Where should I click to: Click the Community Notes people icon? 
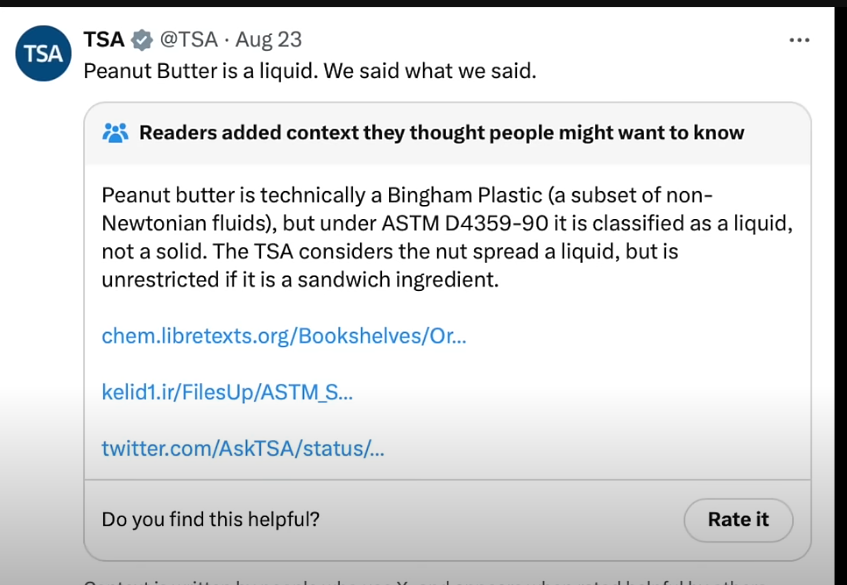(x=115, y=133)
